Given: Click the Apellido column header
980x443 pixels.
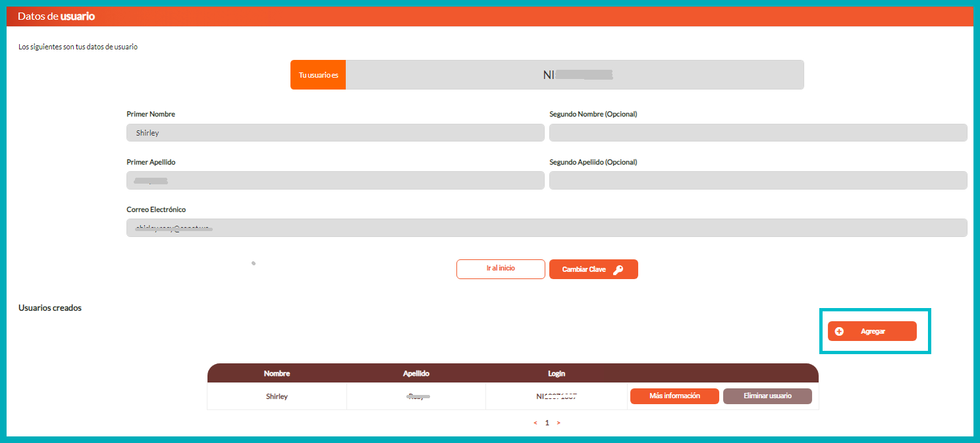Looking at the screenshot, I should point(416,373).
